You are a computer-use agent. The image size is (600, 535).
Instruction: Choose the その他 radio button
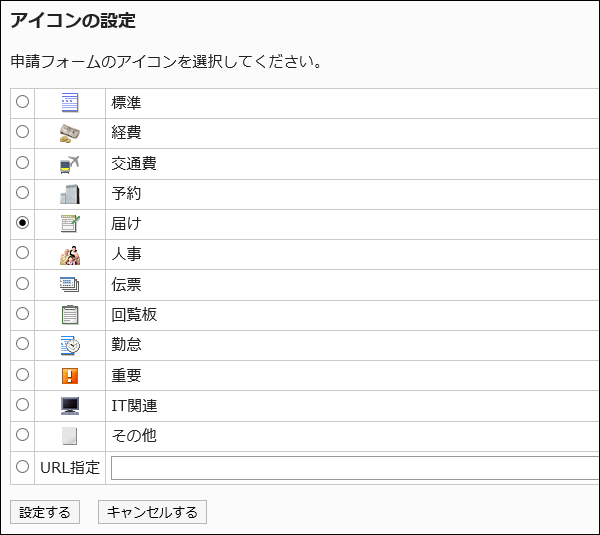point(23,436)
